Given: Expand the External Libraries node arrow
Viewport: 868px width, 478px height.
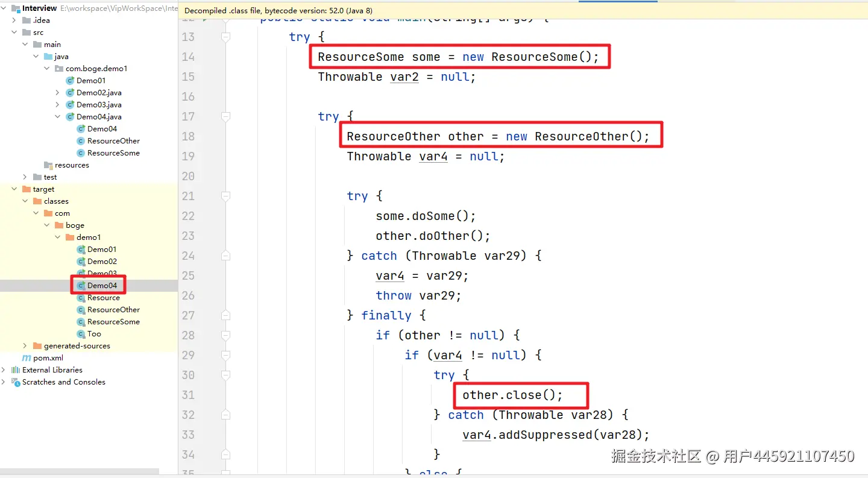Looking at the screenshot, I should click(4, 370).
